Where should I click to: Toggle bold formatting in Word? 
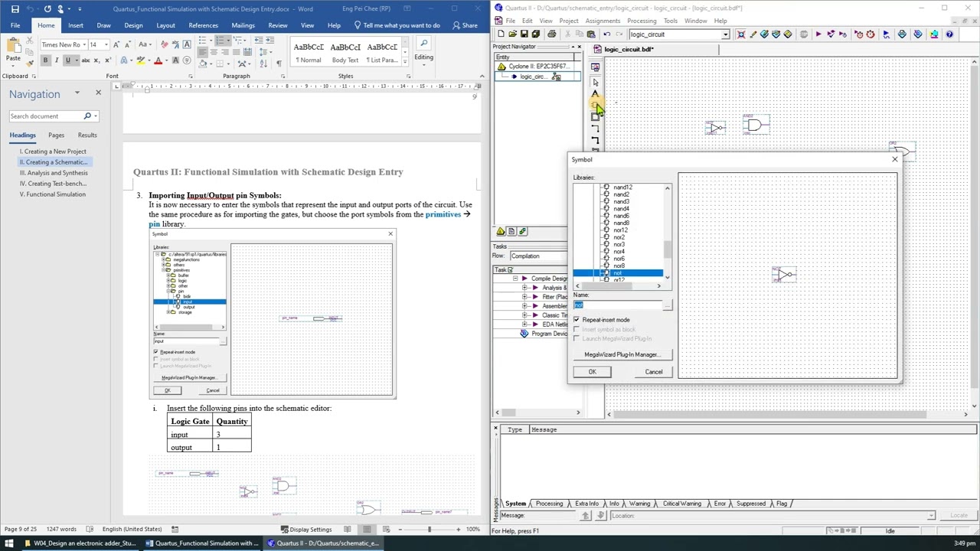(x=45, y=60)
